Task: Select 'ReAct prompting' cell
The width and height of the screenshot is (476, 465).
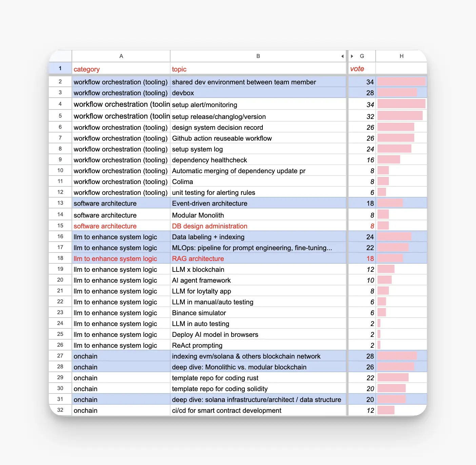Action: pyautogui.click(x=258, y=345)
